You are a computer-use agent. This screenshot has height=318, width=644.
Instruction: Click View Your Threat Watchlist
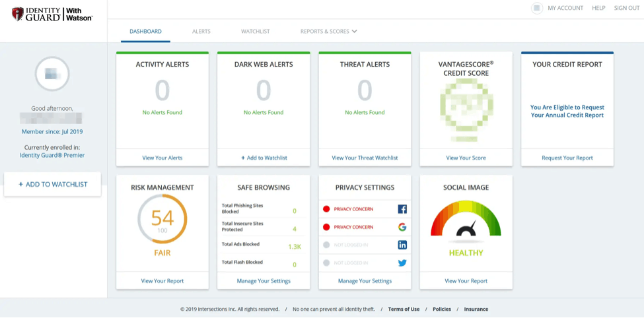click(x=365, y=158)
